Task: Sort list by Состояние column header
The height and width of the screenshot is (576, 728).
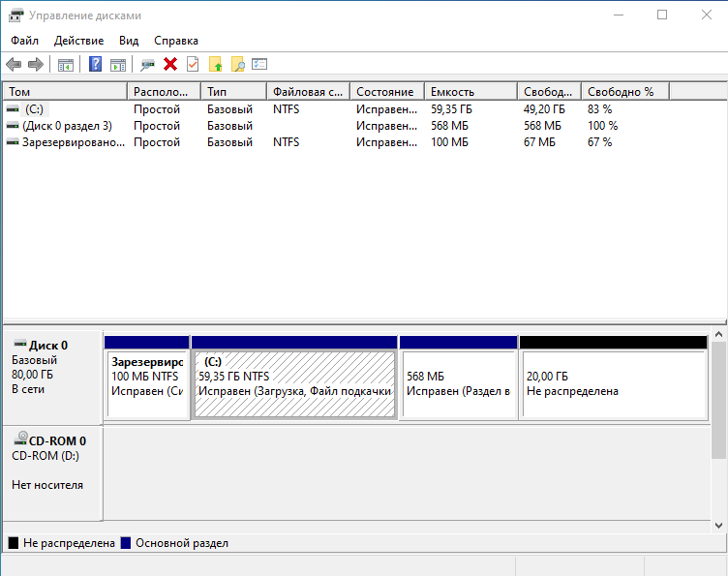Action: click(385, 92)
